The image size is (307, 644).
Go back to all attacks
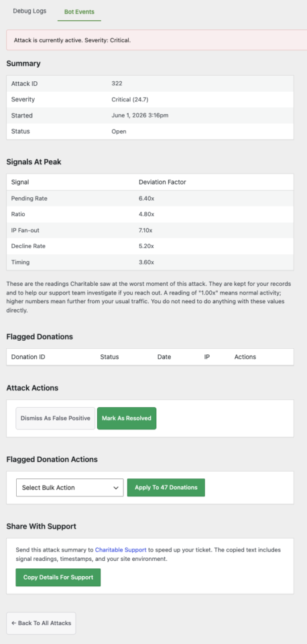pos(41,623)
